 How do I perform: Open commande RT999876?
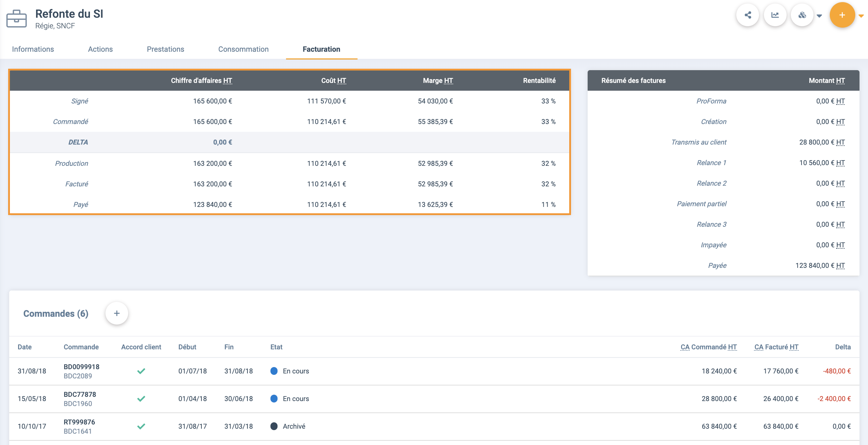coord(79,422)
